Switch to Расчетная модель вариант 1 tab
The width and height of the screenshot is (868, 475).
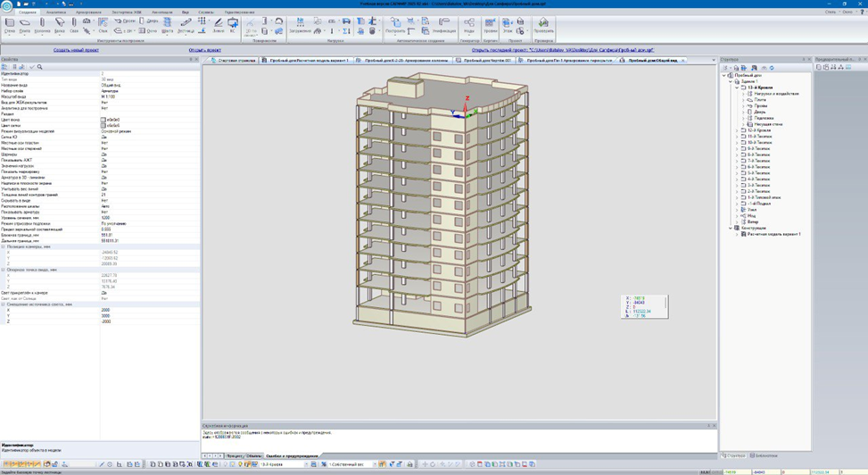point(305,61)
